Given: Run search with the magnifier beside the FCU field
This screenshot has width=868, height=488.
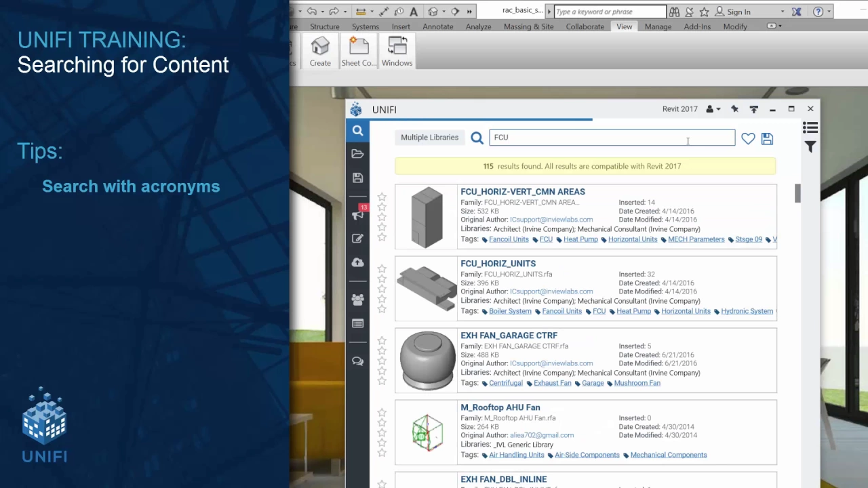Looking at the screenshot, I should pos(477,138).
